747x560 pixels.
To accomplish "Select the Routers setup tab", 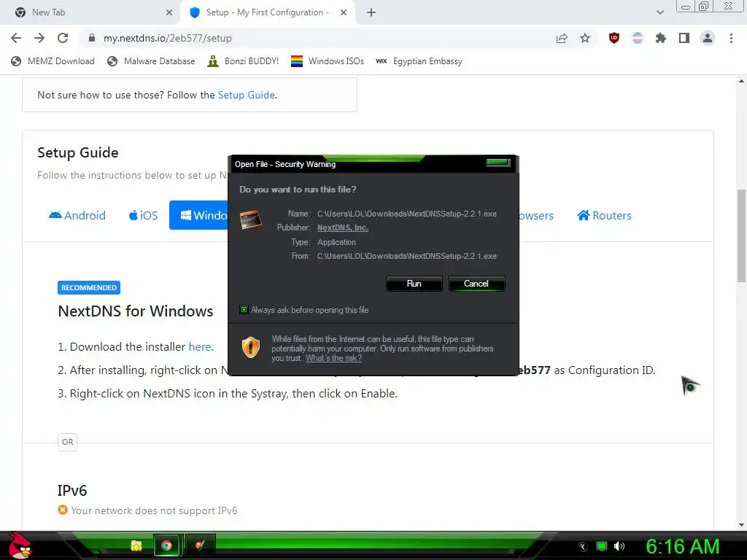I will click(604, 216).
